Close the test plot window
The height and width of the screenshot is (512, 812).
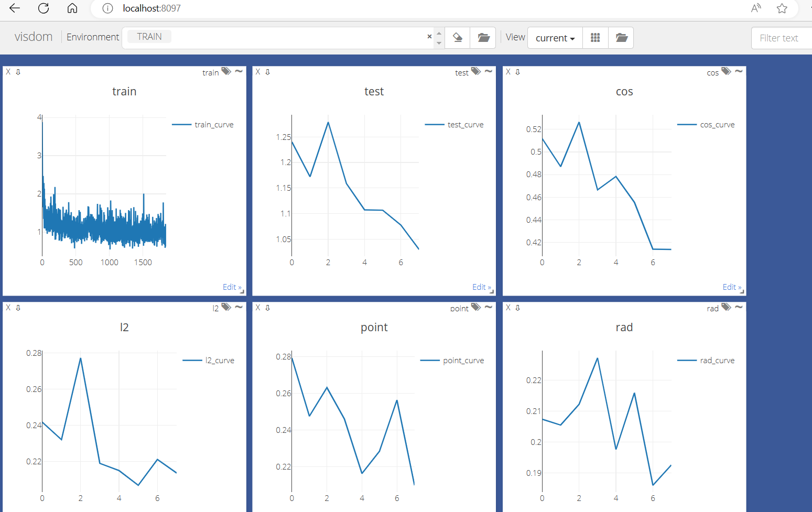click(258, 72)
